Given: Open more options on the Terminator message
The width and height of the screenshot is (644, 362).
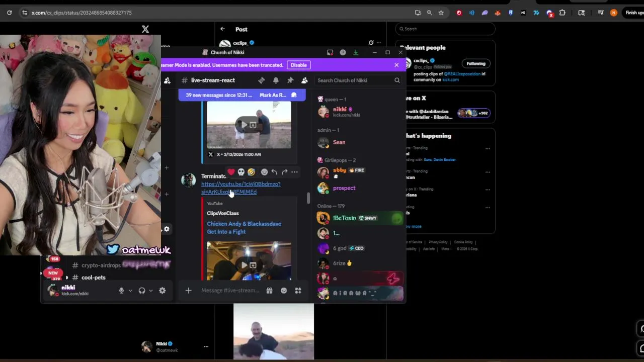Looking at the screenshot, I should coord(294,172).
